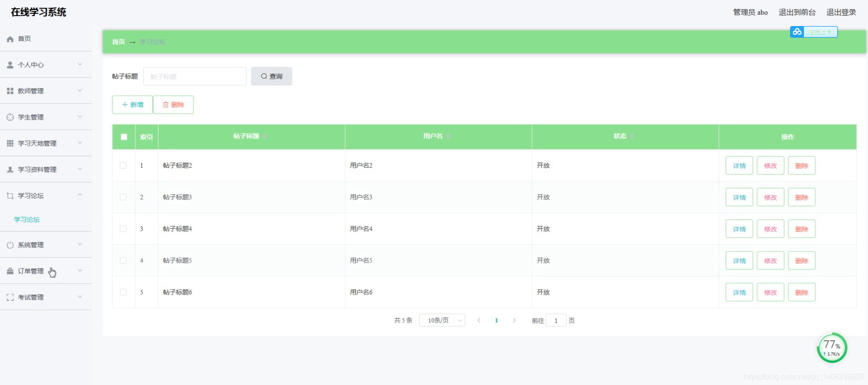Expand 学习资料管理 menu chevron

tap(80, 169)
